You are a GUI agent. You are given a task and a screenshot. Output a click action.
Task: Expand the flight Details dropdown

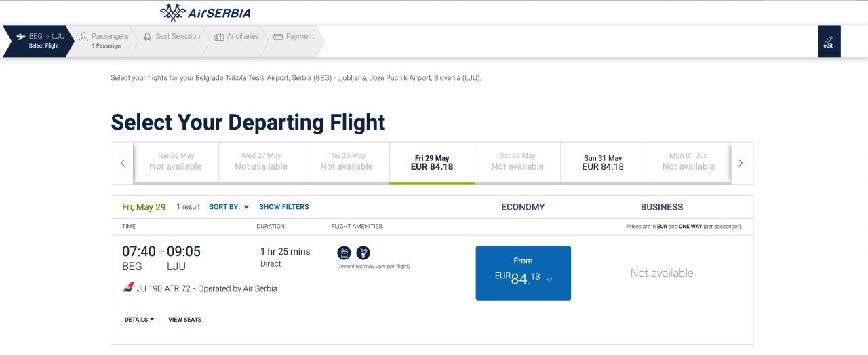pos(140,320)
